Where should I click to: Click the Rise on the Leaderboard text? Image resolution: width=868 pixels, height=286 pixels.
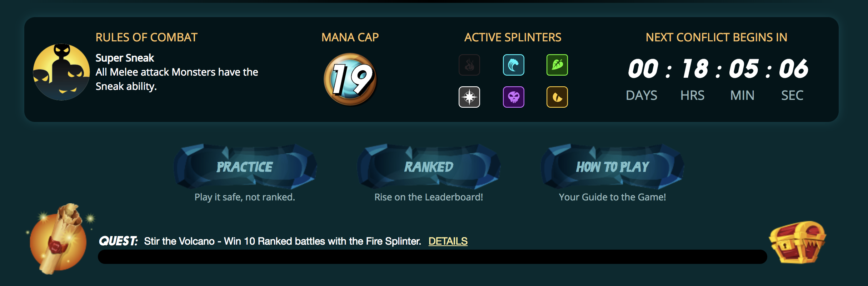[429, 196]
